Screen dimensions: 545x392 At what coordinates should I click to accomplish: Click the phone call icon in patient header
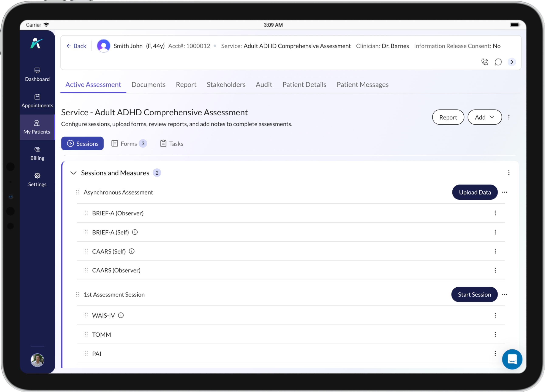tap(485, 62)
